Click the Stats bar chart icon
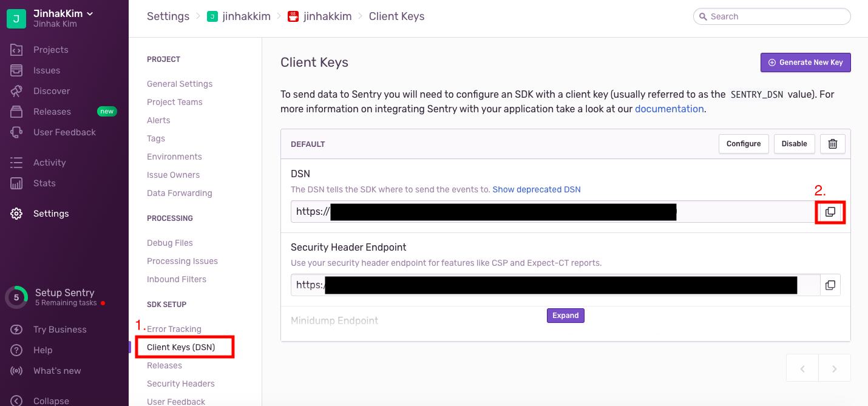This screenshot has height=406, width=868. click(x=16, y=183)
